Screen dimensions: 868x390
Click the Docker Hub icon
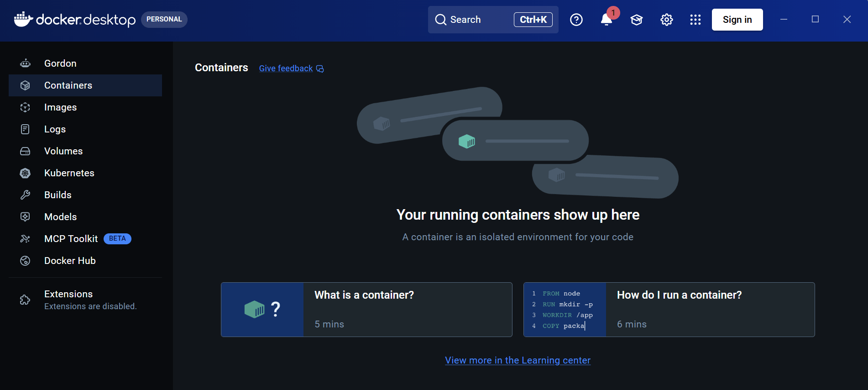[x=25, y=261]
